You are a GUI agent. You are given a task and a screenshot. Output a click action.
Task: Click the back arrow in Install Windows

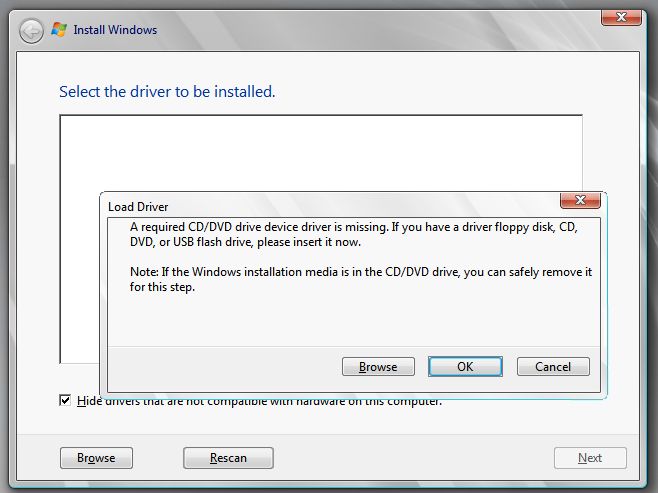(31, 31)
